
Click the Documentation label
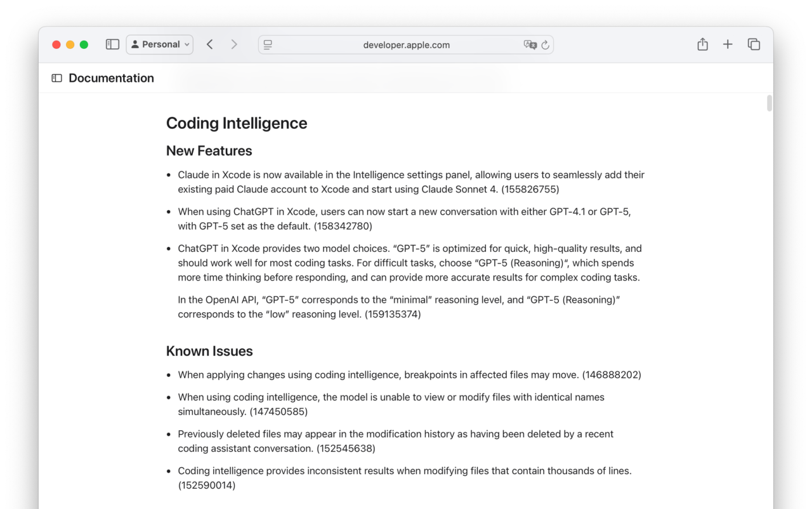coord(111,77)
